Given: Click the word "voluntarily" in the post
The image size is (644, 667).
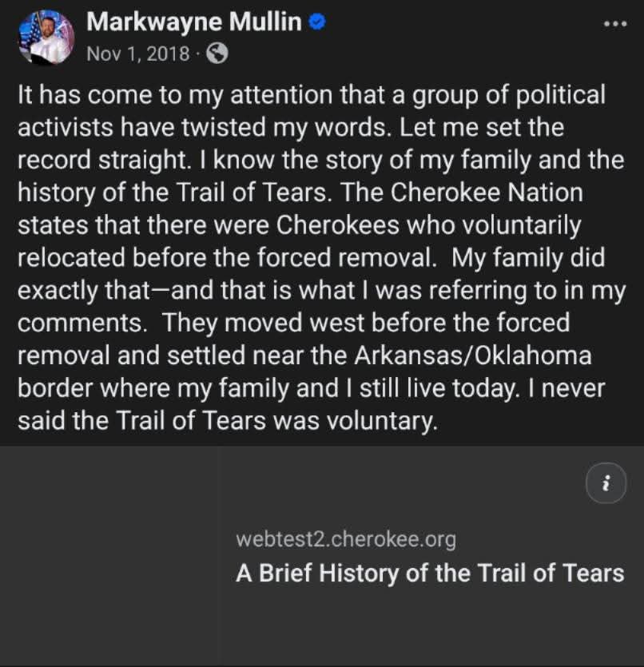Looking at the screenshot, I should [x=512, y=225].
